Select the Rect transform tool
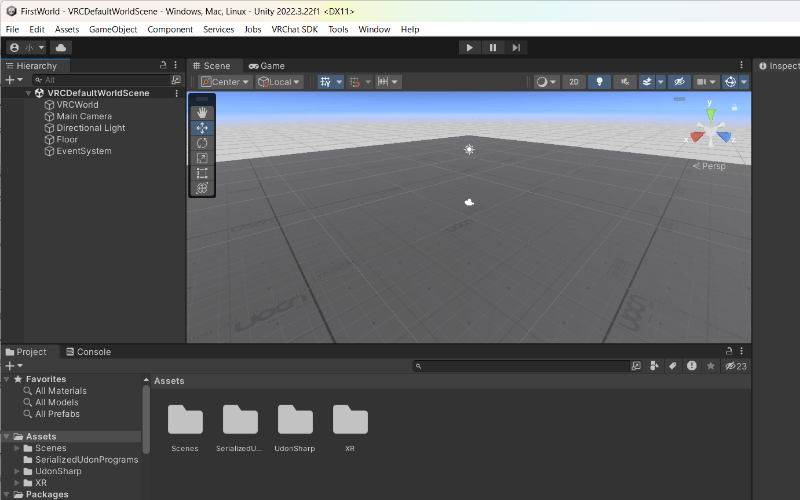The image size is (800, 500). (x=202, y=173)
